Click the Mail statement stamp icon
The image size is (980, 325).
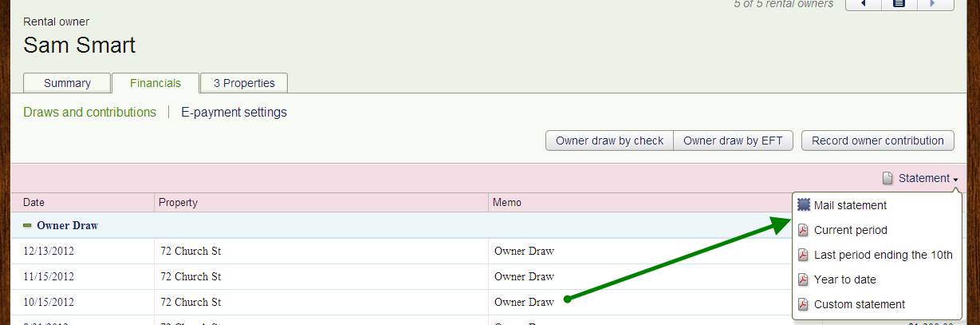click(x=803, y=205)
